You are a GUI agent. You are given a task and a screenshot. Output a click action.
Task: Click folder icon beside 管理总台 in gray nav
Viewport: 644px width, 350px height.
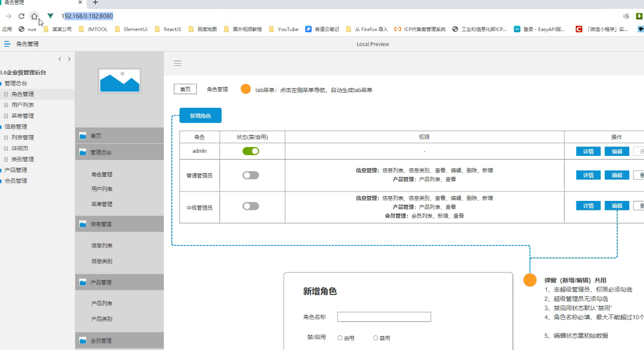click(83, 152)
